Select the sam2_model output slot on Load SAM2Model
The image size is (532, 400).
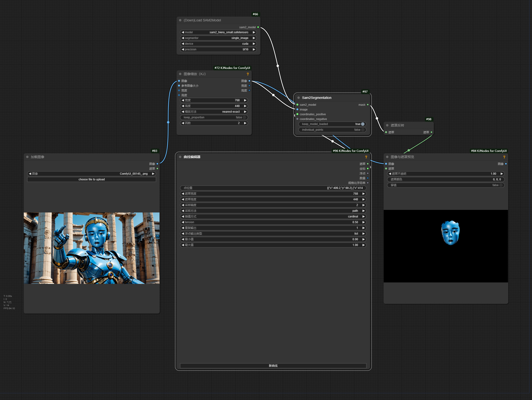pos(258,27)
